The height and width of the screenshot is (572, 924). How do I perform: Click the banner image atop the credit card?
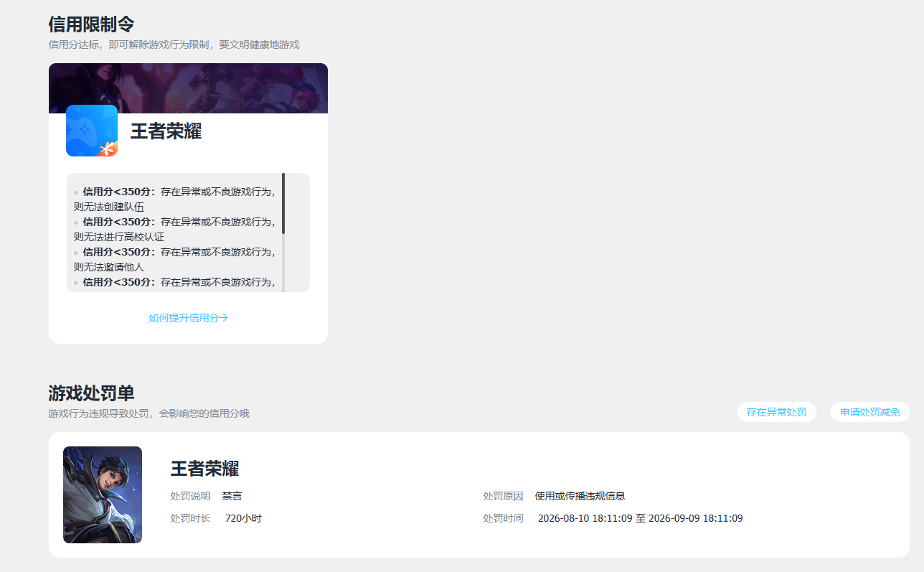(x=188, y=88)
